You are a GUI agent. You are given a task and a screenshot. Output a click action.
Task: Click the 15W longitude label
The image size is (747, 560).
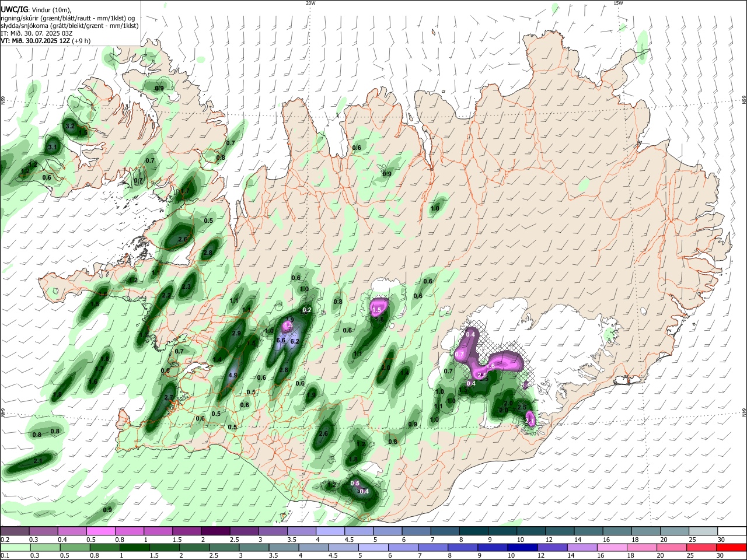point(618,2)
